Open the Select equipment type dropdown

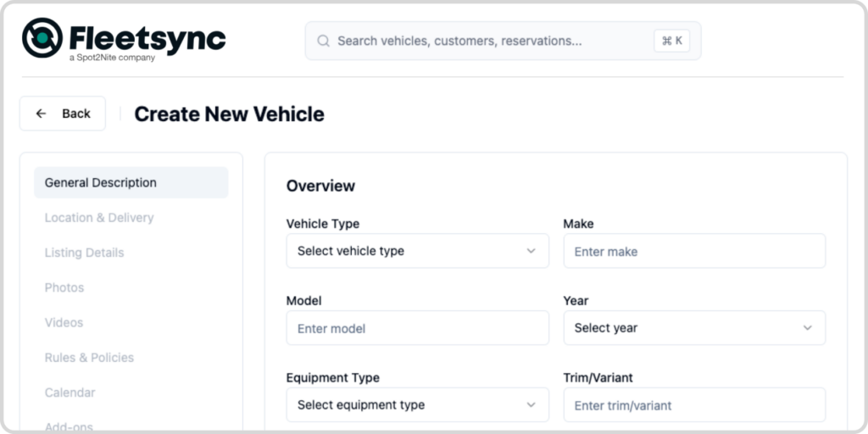(x=417, y=404)
